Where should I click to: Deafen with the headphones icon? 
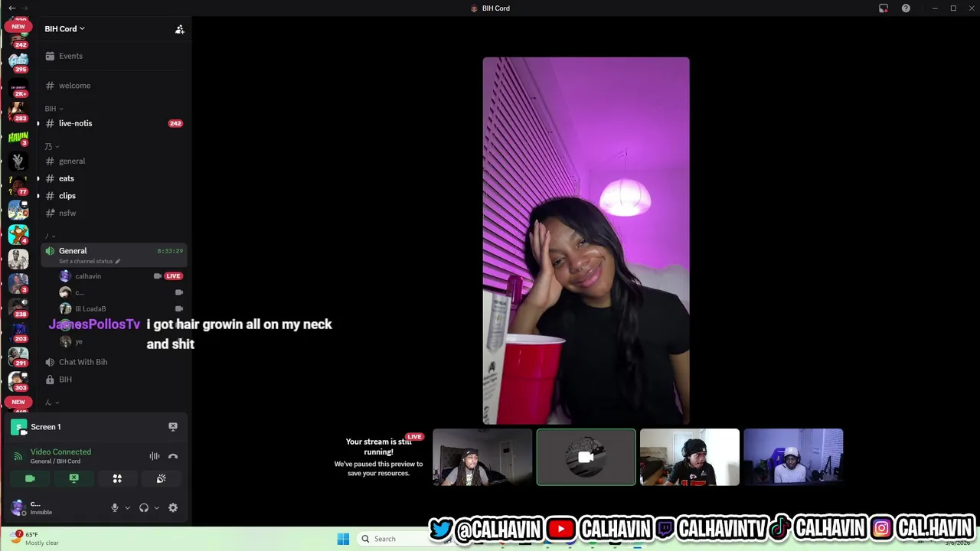144,507
